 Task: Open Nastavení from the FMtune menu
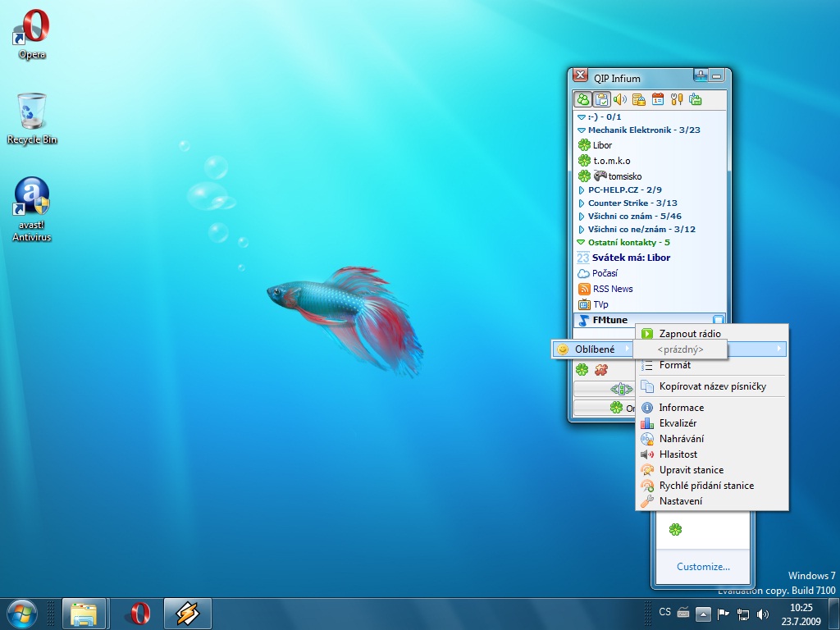coord(681,501)
